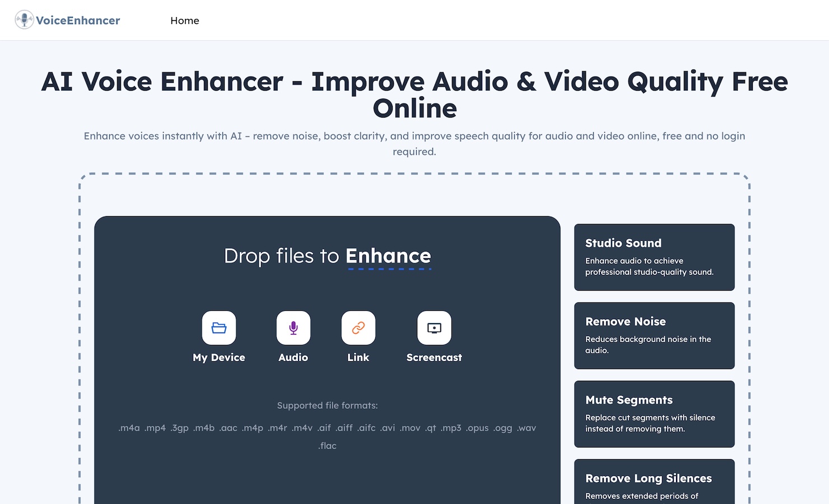Image resolution: width=829 pixels, height=504 pixels.
Task: Click the Screencast label text
Action: point(434,357)
